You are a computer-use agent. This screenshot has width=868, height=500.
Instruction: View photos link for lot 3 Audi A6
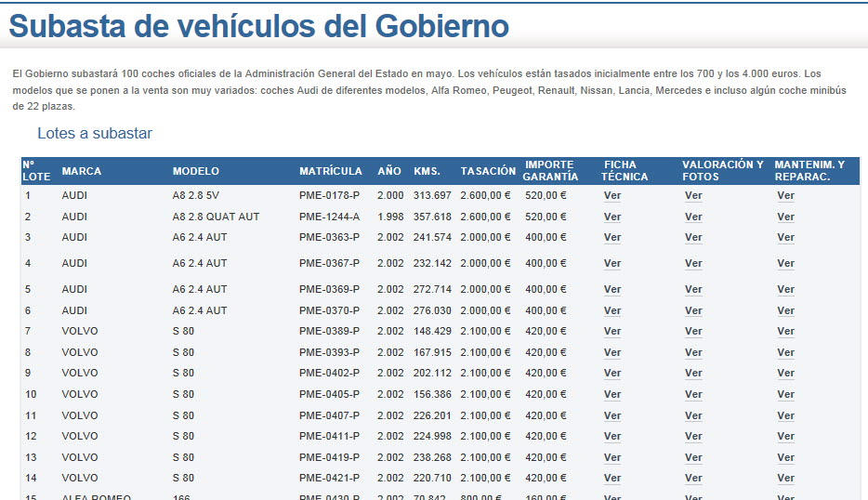pyautogui.click(x=693, y=238)
